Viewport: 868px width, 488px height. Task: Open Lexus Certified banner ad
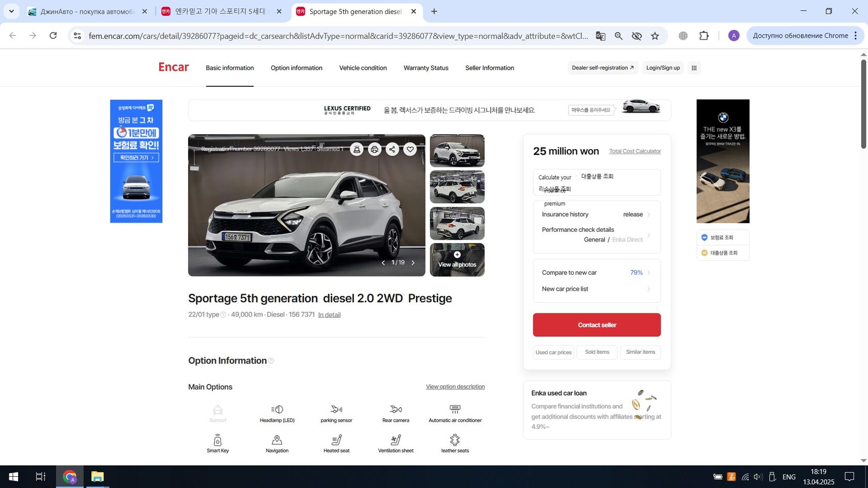pos(429,110)
